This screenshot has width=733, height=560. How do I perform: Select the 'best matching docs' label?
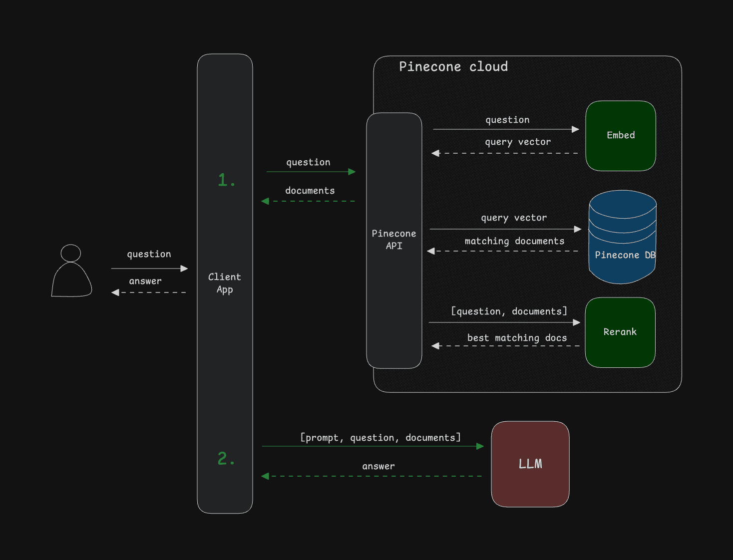click(517, 338)
